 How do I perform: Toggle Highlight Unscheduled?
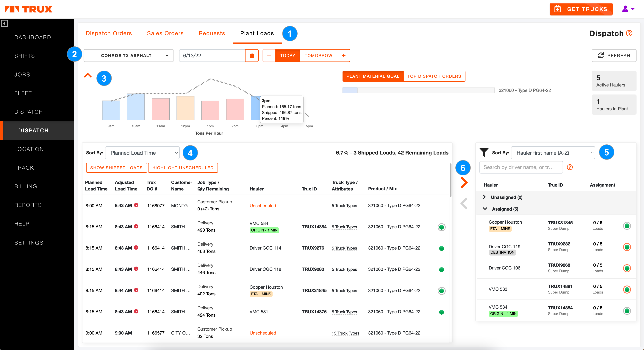[x=183, y=168]
